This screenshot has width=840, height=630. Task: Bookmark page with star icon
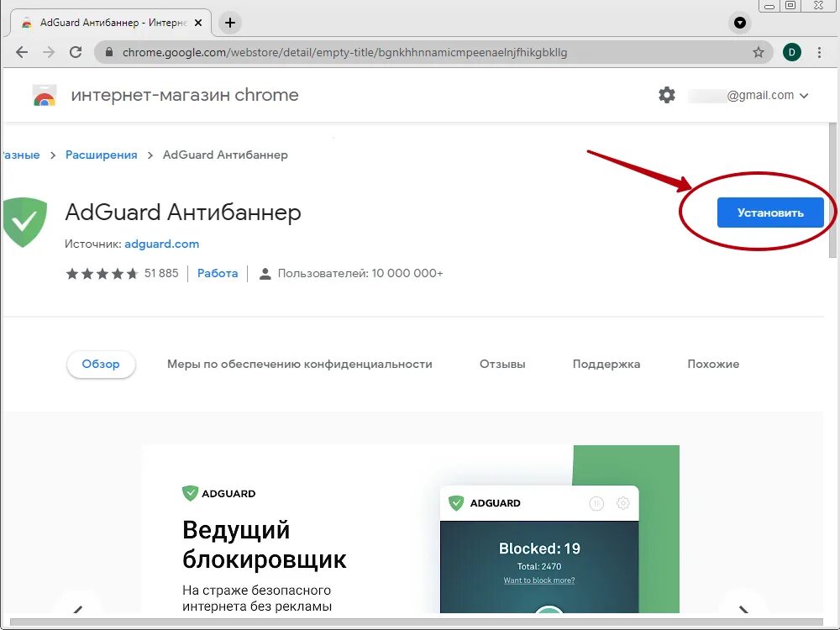click(x=758, y=52)
